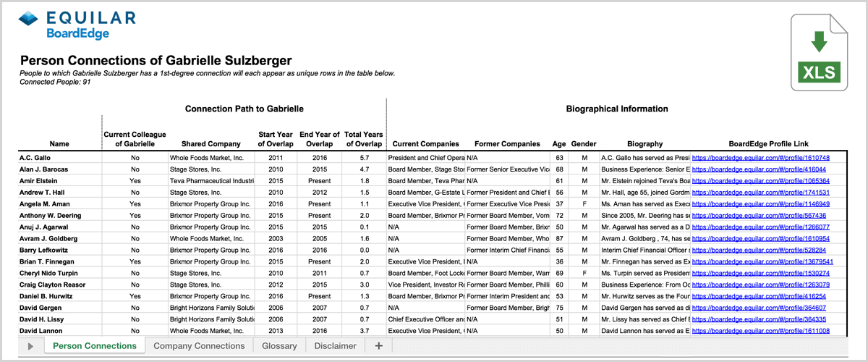Select age 75 in David Gergen row
The image size is (868, 362).
coord(559,308)
